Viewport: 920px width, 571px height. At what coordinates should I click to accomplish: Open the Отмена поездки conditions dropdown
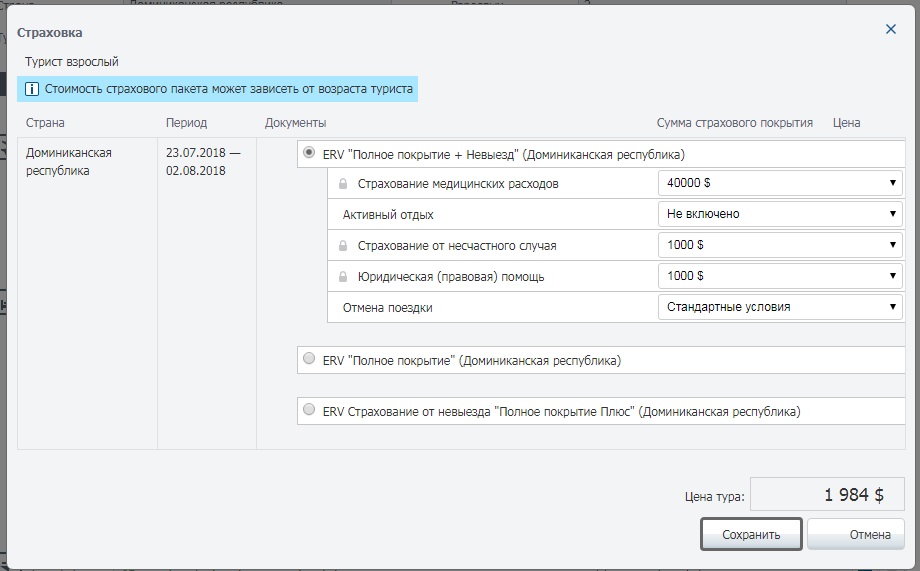[780, 307]
